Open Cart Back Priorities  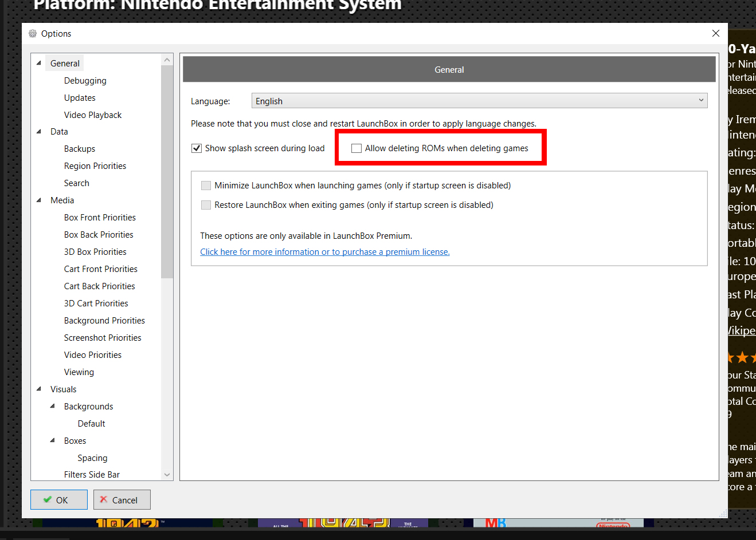coord(100,286)
